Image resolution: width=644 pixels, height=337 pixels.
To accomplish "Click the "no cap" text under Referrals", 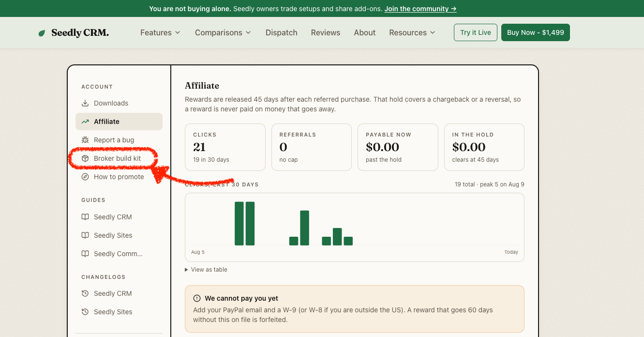I will click(289, 160).
